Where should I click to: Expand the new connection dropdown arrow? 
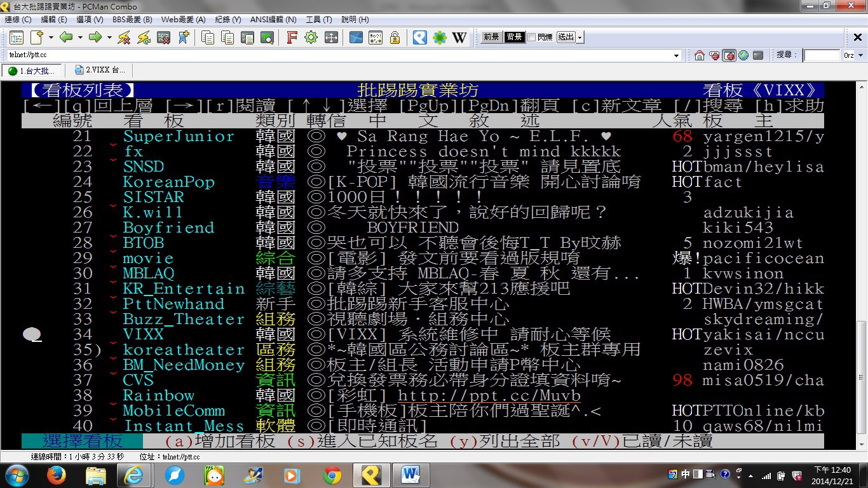tap(50, 37)
